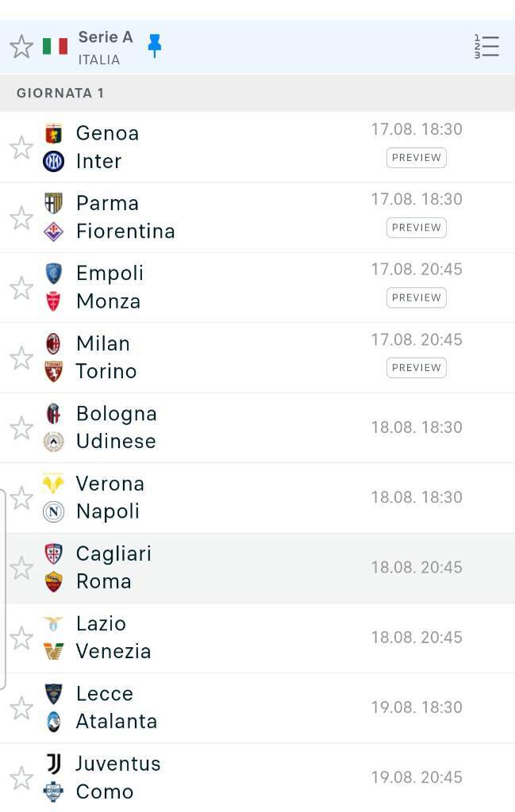Click the Juventus logo
This screenshot has width=515, height=812.
[53, 764]
